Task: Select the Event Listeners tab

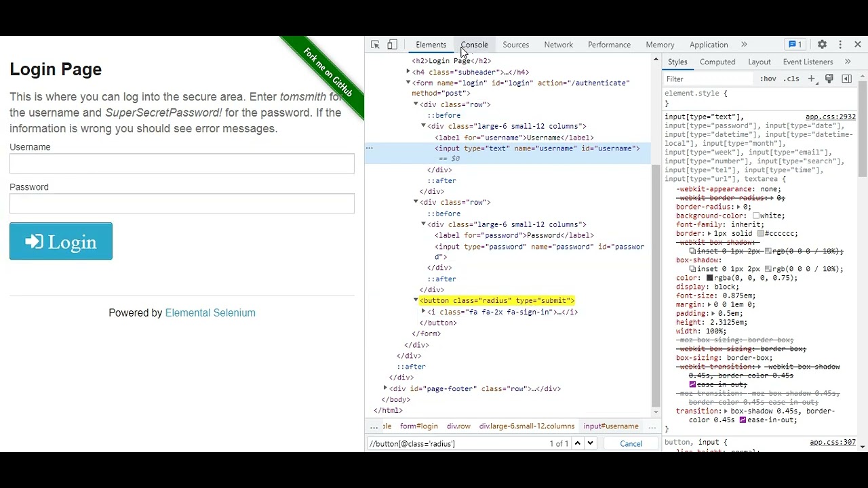Action: click(808, 62)
